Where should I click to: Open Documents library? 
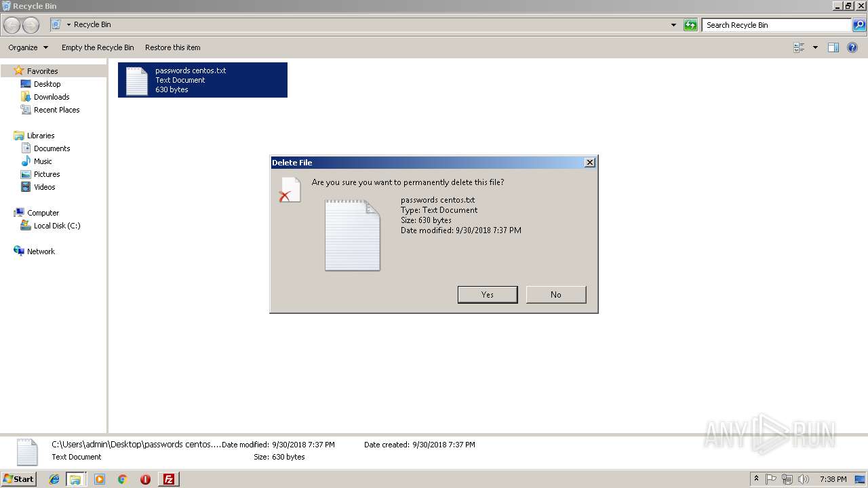tap(52, 148)
